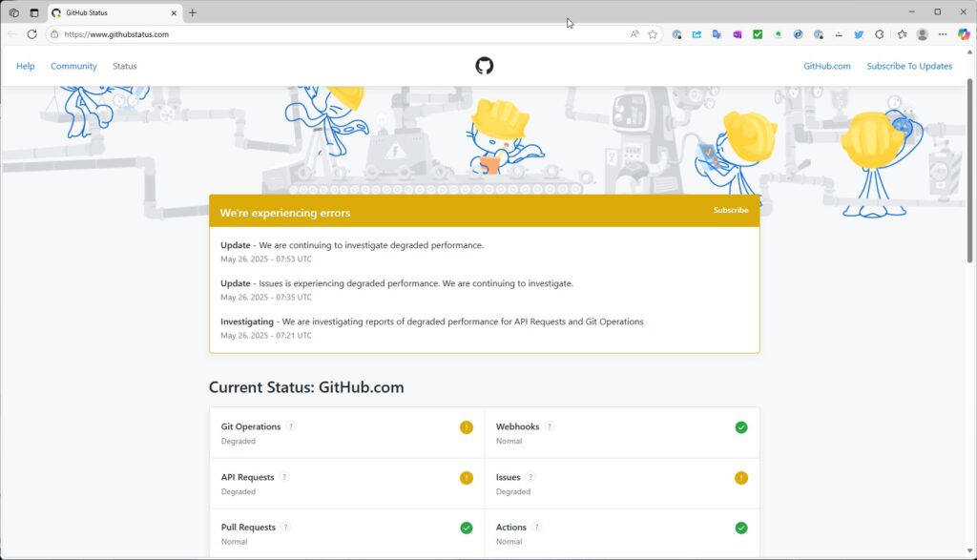Click the "May 26, 2025 - 07:35 UTC" timestamp
The image size is (977, 560).
(x=266, y=297)
